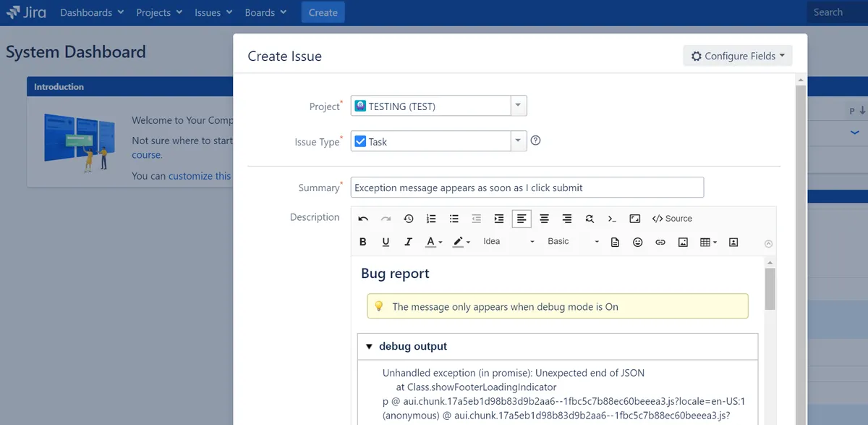The height and width of the screenshot is (425, 868).
Task: Open the Basic format dropdown
Action: click(574, 242)
